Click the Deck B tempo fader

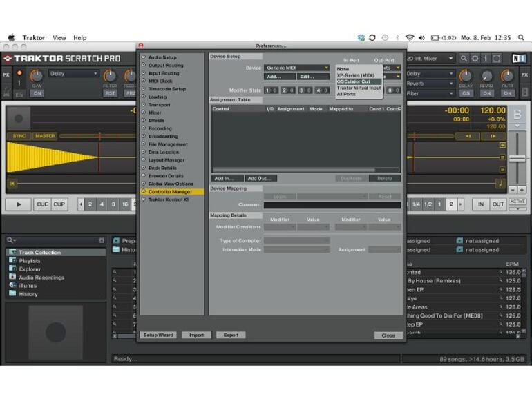click(x=517, y=158)
